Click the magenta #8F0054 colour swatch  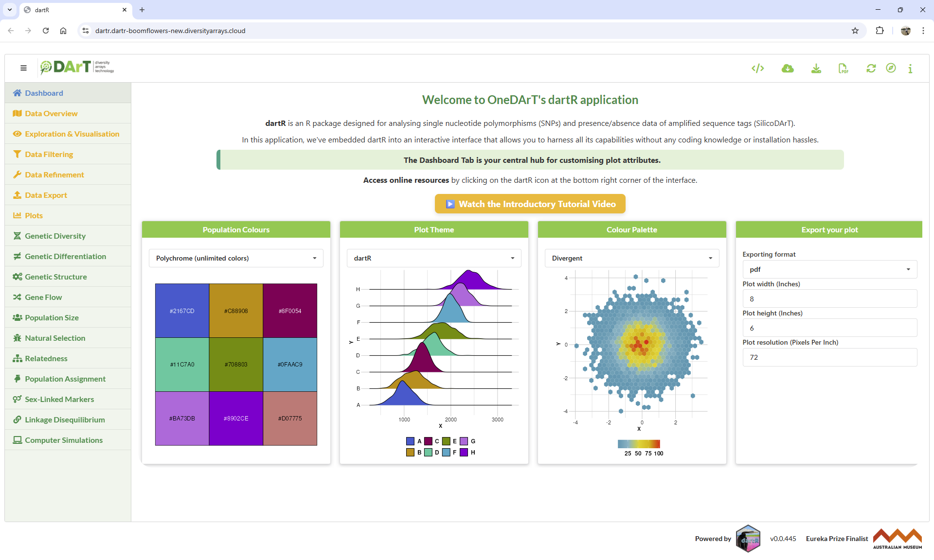[290, 311]
